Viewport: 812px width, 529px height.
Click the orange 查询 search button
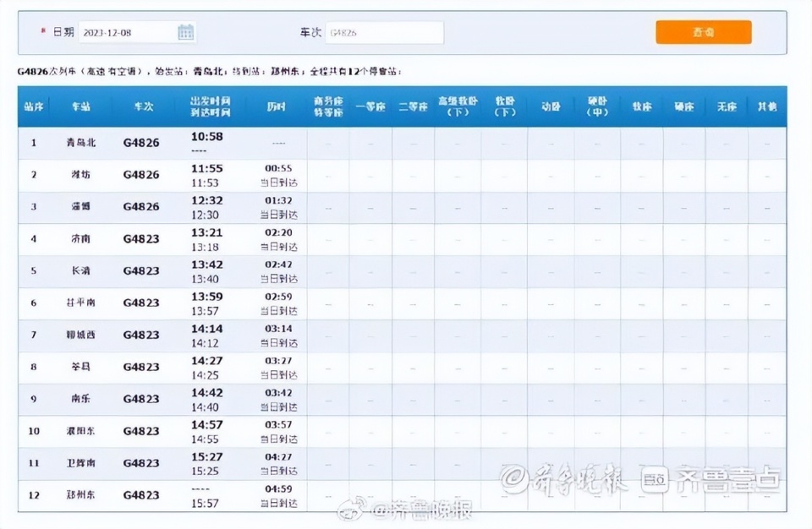[x=702, y=30]
